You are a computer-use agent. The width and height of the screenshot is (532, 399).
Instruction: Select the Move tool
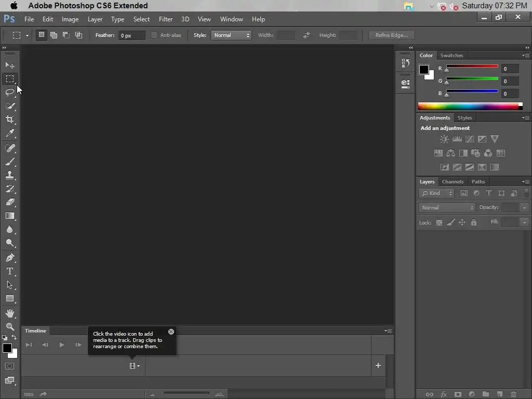10,65
